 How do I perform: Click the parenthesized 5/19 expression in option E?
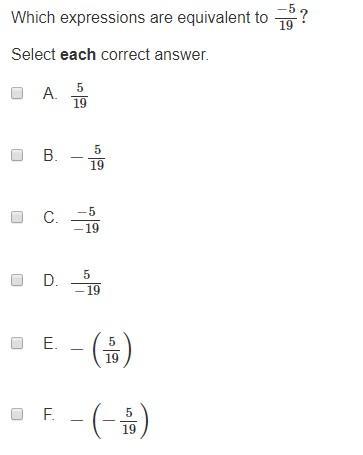click(101, 349)
